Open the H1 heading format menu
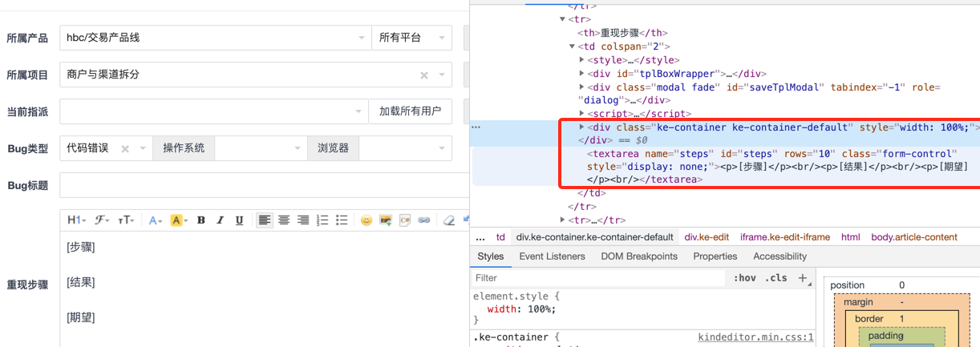 click(75, 220)
